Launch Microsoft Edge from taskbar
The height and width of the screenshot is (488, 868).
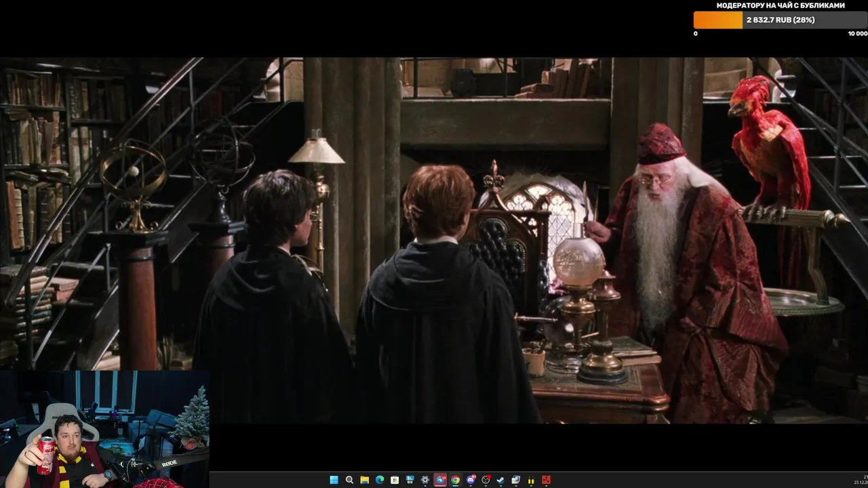click(x=380, y=480)
